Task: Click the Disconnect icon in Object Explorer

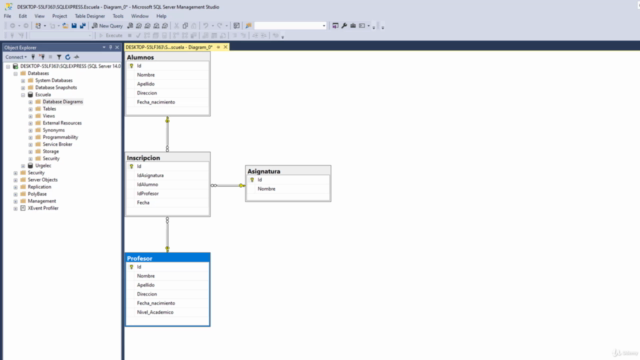Action: click(42, 57)
